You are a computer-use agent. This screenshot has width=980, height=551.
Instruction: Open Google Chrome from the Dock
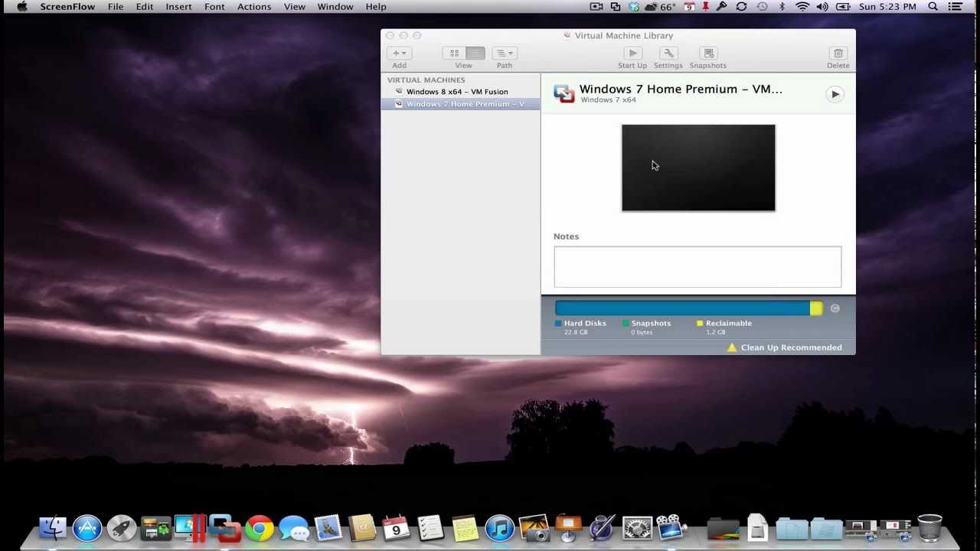tap(260, 528)
